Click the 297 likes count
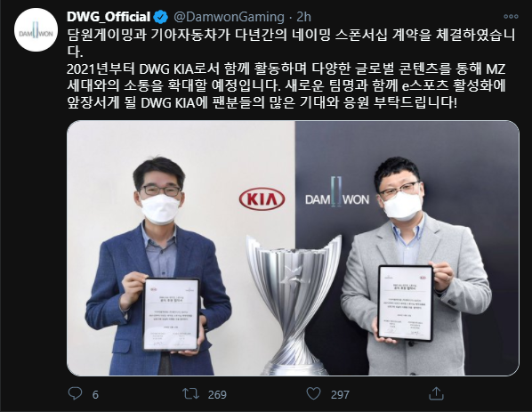532x412 pixels. pyautogui.click(x=340, y=395)
